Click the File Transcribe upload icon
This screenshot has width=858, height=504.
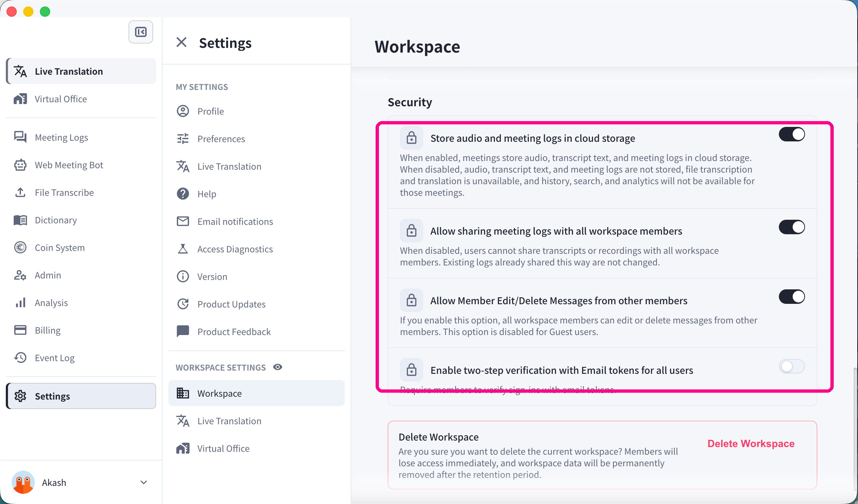point(20,193)
